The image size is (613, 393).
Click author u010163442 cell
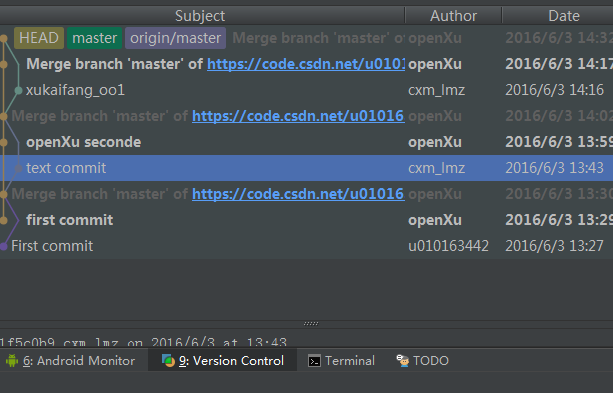coord(448,246)
